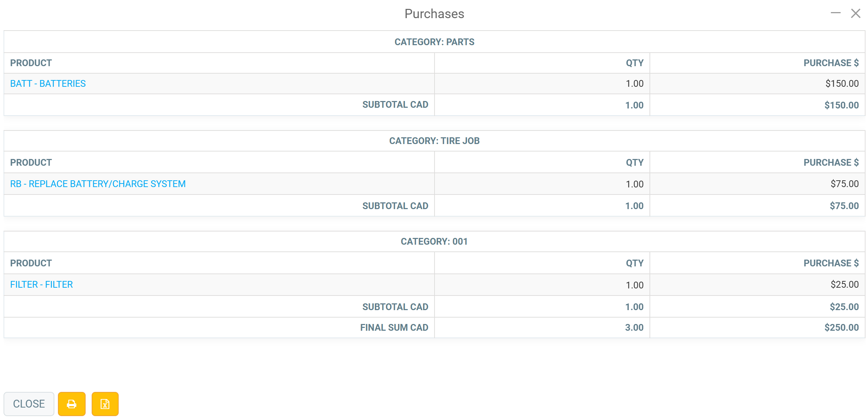Select the CATEGORY: TIRE JOB header
The height and width of the screenshot is (420, 868).
(434, 141)
